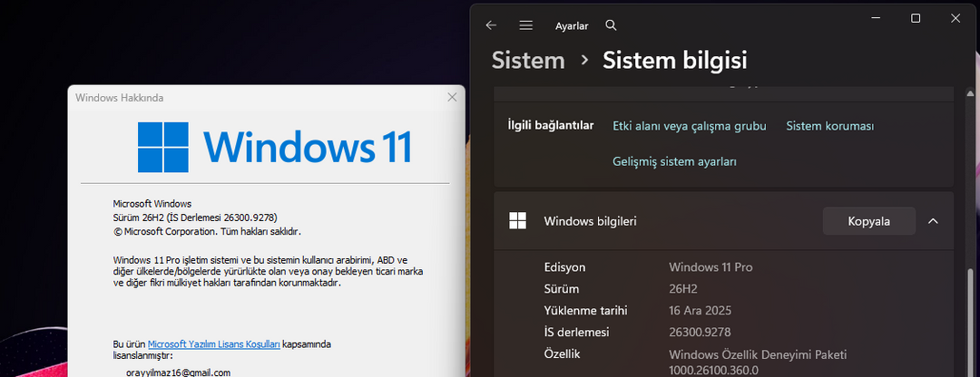Minimize the Ayarlar settings window
This screenshot has width=980, height=377.
click(x=877, y=19)
